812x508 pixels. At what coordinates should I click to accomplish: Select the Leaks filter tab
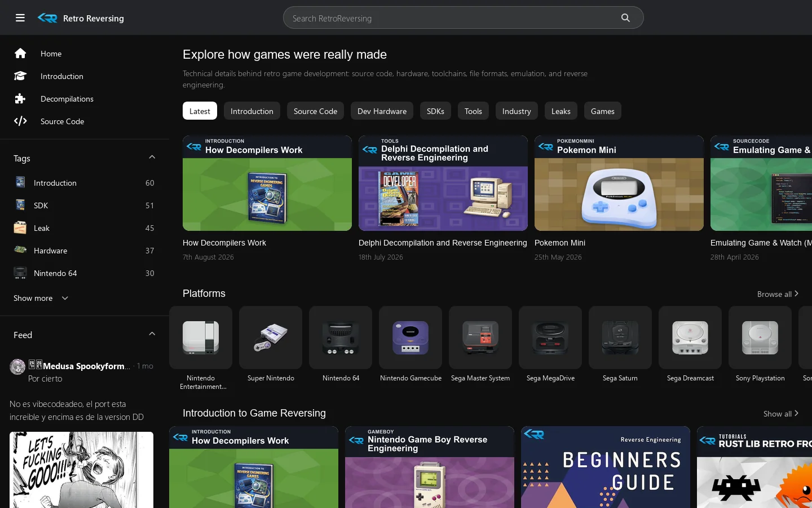click(561, 111)
